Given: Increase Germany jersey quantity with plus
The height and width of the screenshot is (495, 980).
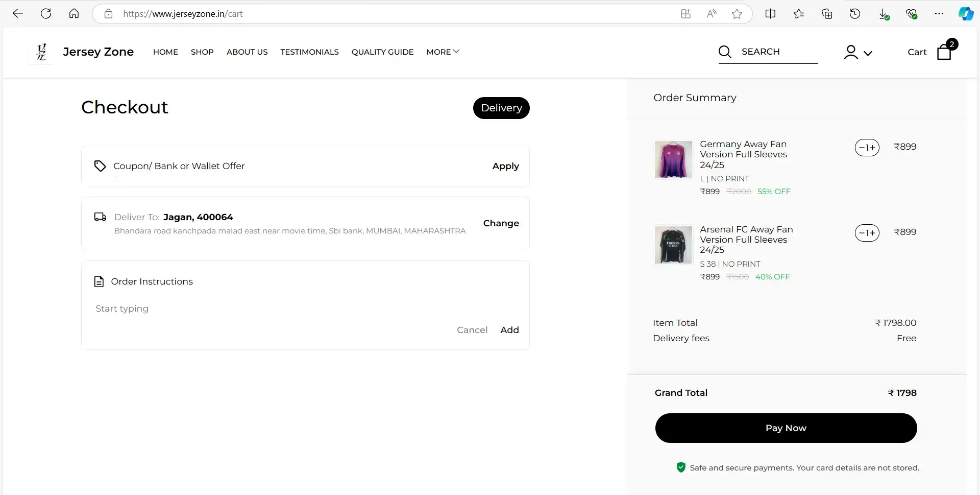Looking at the screenshot, I should tap(873, 148).
